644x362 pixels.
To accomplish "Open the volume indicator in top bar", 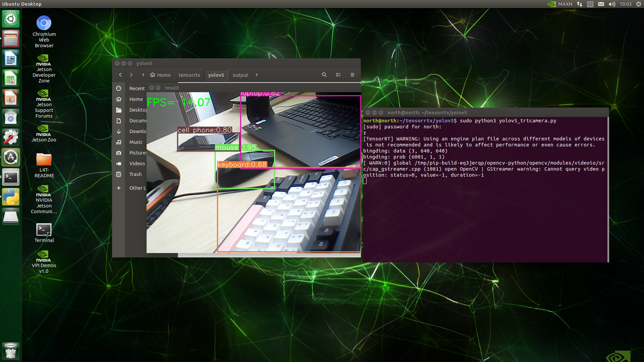I will pos(612,4).
